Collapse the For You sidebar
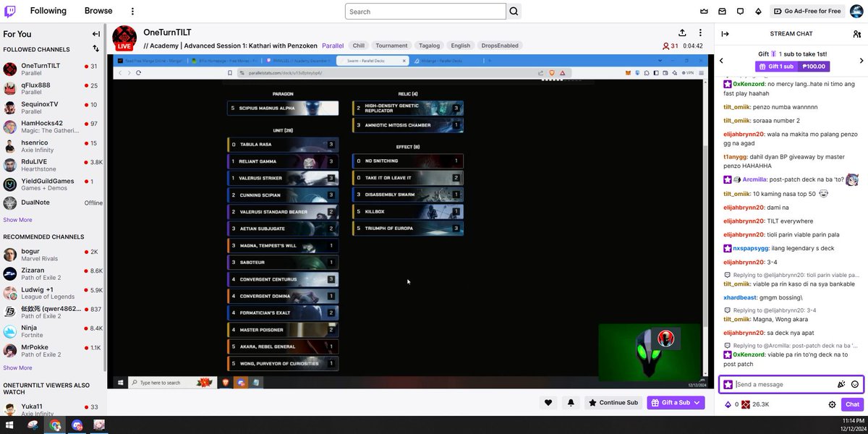Screen dimensions: 868x434 coord(96,34)
